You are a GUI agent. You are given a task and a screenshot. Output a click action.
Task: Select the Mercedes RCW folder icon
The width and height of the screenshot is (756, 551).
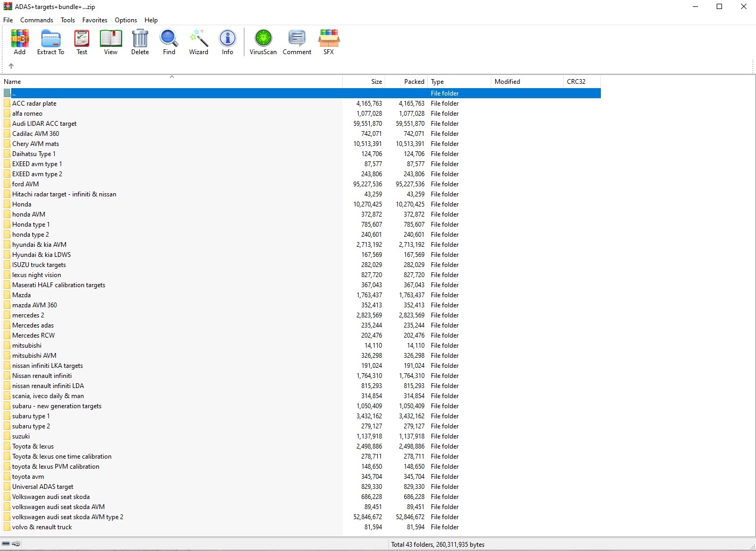point(7,335)
